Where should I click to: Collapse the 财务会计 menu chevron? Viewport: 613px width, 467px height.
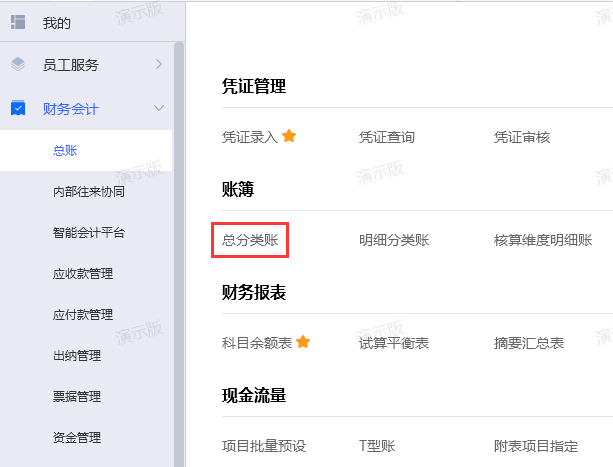click(x=158, y=108)
